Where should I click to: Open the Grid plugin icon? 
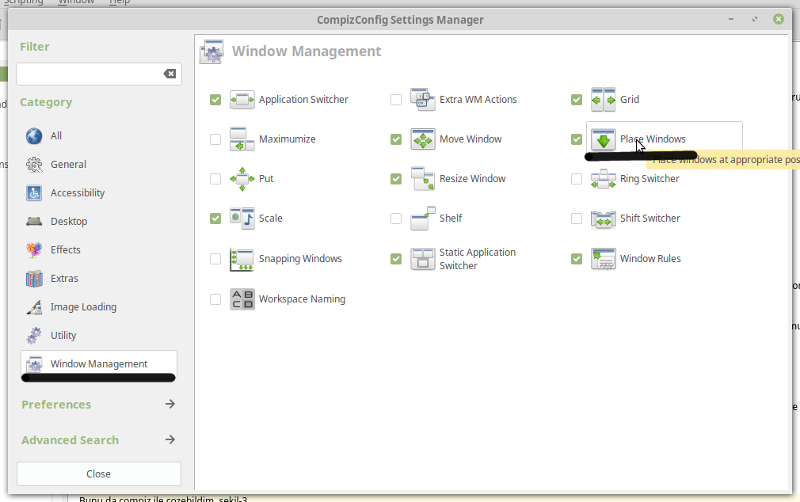point(603,99)
